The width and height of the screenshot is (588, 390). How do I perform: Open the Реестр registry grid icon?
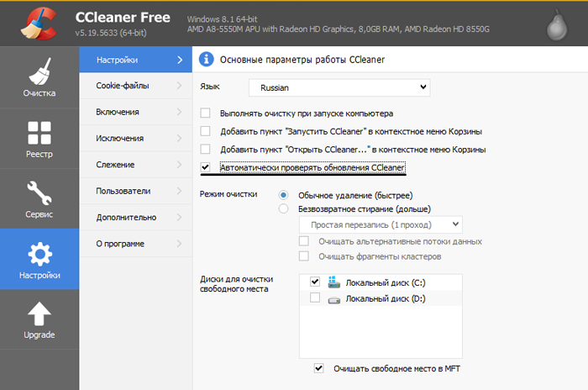pos(39,133)
